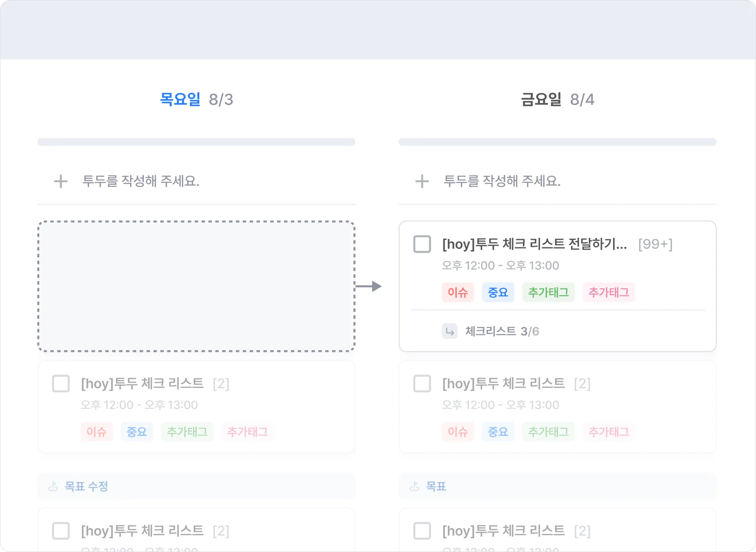The height and width of the screenshot is (552, 756).
Task: Click the goal flag icon beside 목표 수정
Action: pyautogui.click(x=53, y=486)
